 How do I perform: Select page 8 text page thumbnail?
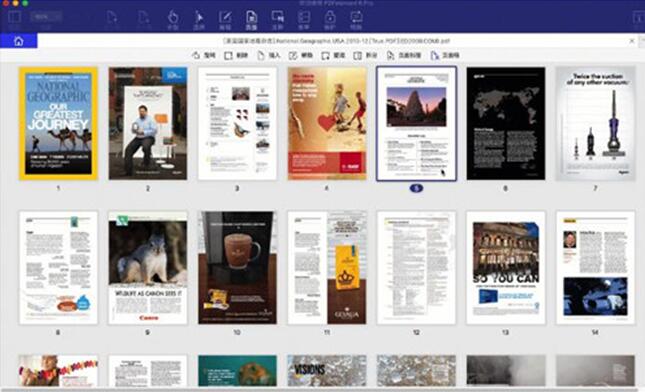pos(58,267)
